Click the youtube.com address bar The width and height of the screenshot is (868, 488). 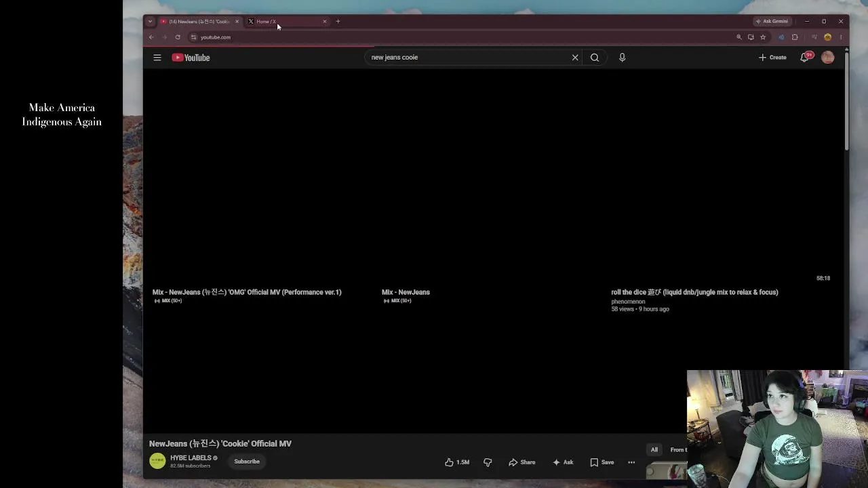[x=461, y=37]
